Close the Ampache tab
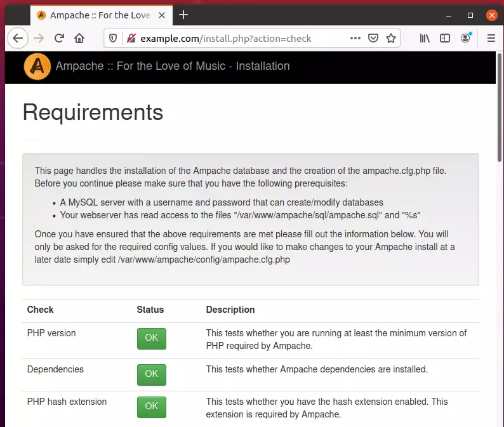This screenshot has width=504, height=427. tap(162, 15)
